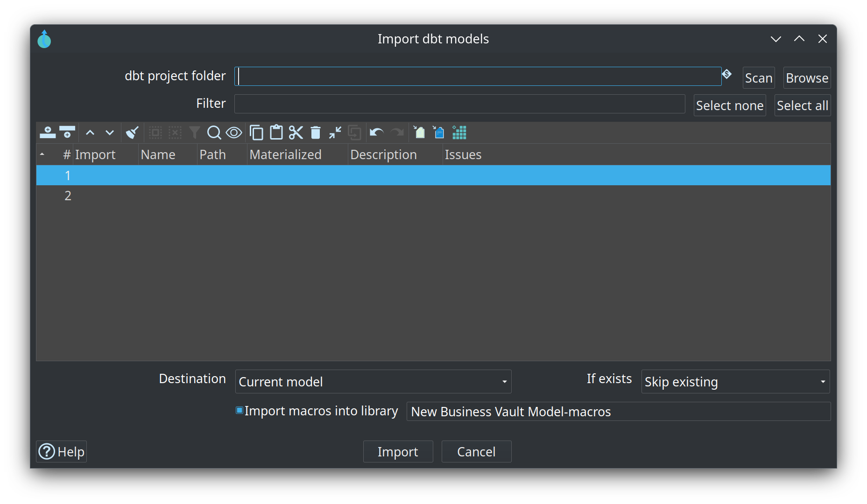
Task: Toggle the eye visibility icon
Action: coord(234,133)
